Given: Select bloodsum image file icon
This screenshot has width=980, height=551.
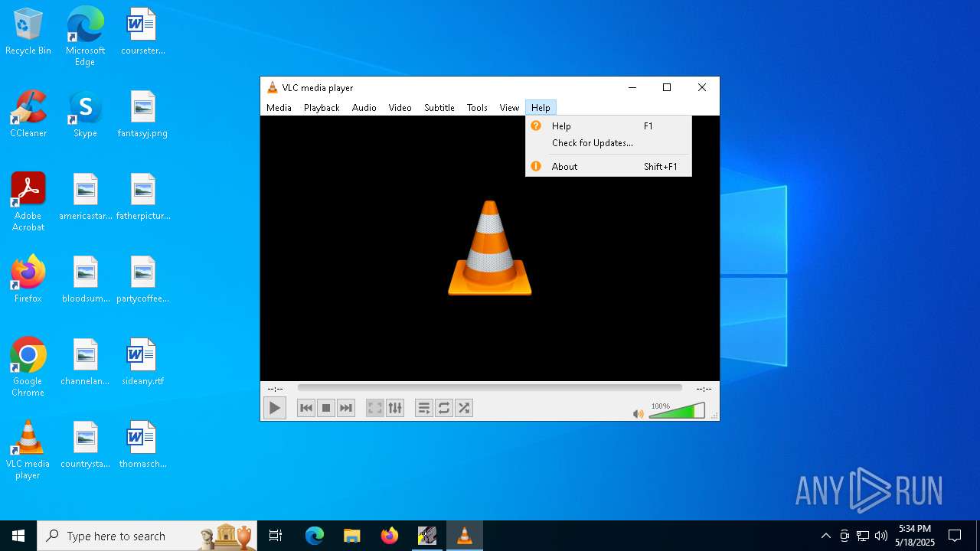Looking at the screenshot, I should coord(85,279).
